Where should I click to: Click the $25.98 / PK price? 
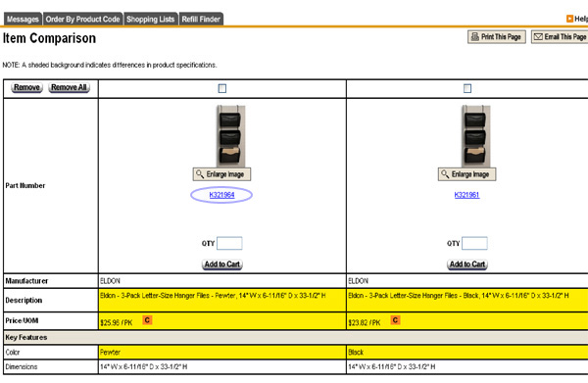click(117, 322)
